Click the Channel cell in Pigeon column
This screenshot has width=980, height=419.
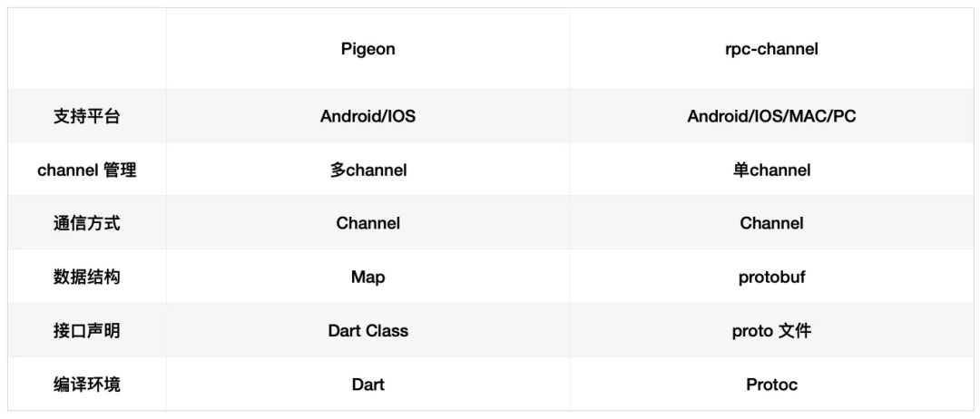coord(367,223)
